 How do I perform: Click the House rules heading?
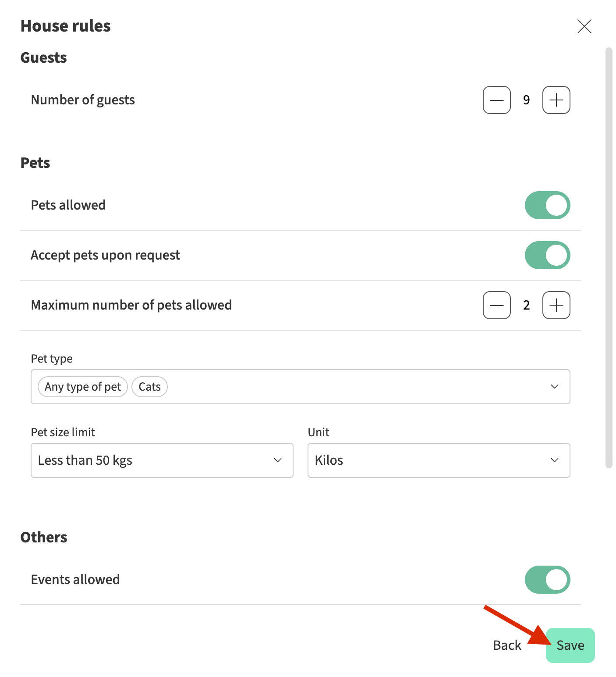(66, 26)
